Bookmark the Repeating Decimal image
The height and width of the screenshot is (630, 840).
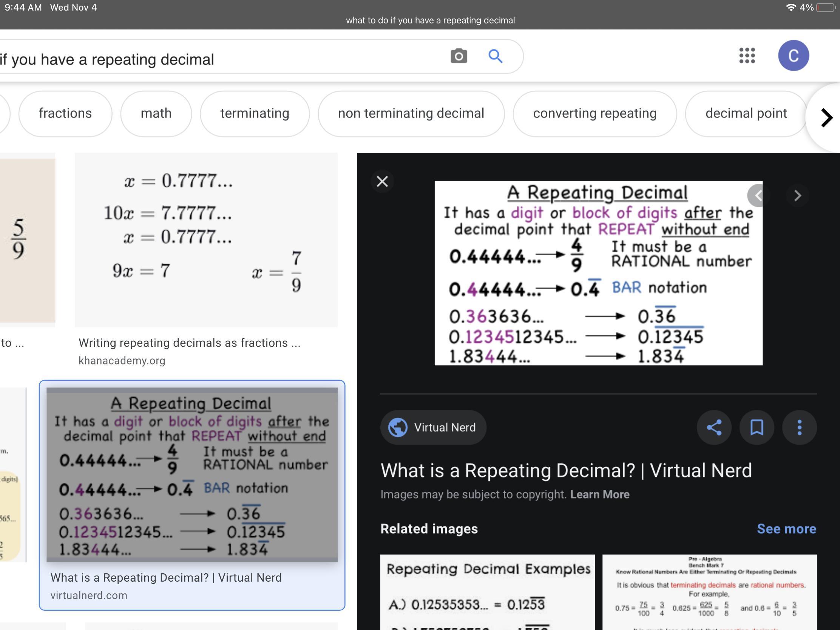[x=757, y=427]
